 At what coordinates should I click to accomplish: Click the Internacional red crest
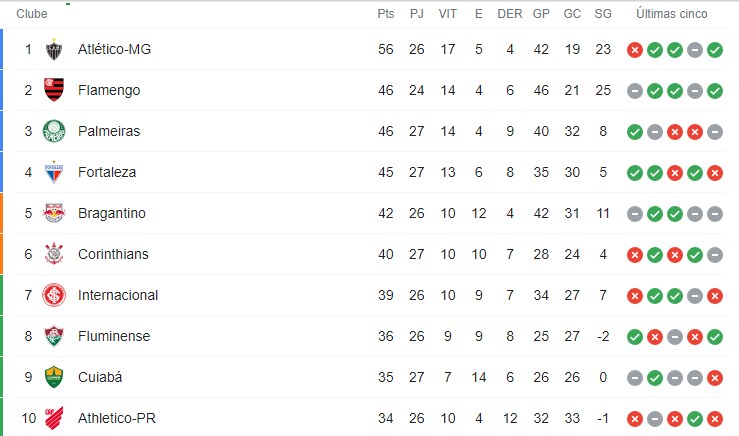[54, 295]
